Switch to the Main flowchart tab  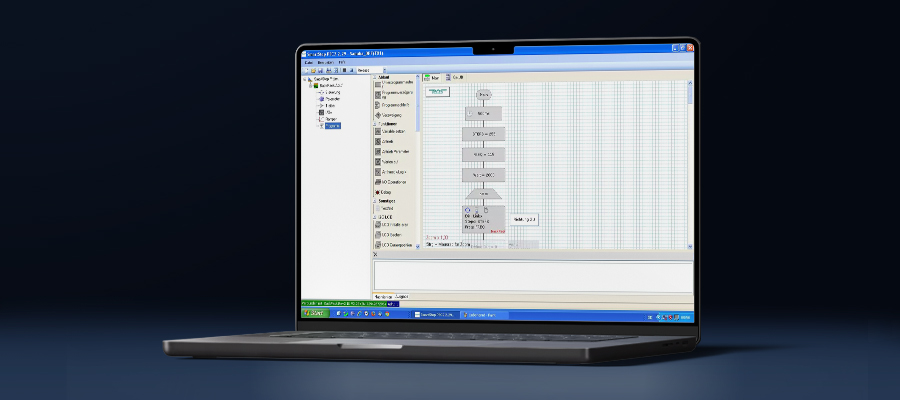pyautogui.click(x=433, y=77)
